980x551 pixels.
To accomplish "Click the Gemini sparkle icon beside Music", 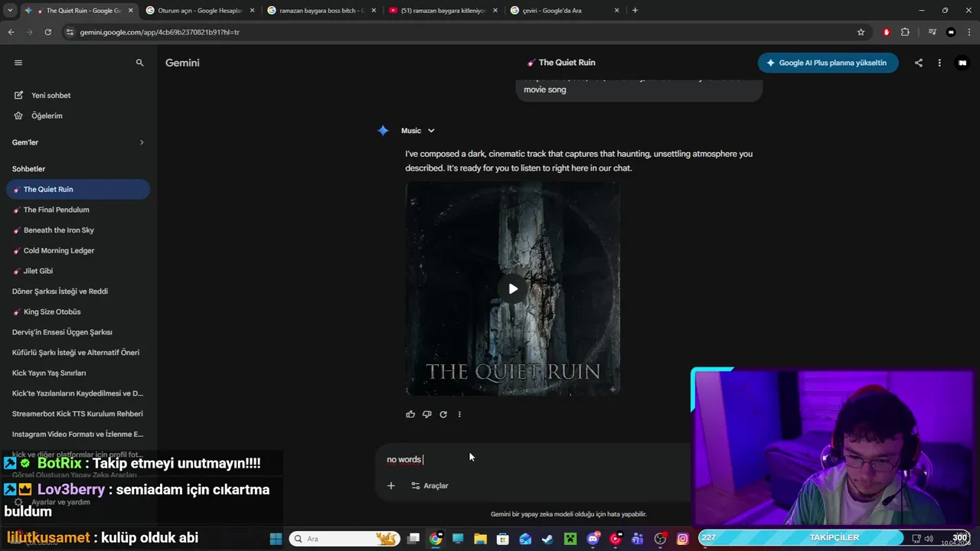I will click(x=383, y=131).
